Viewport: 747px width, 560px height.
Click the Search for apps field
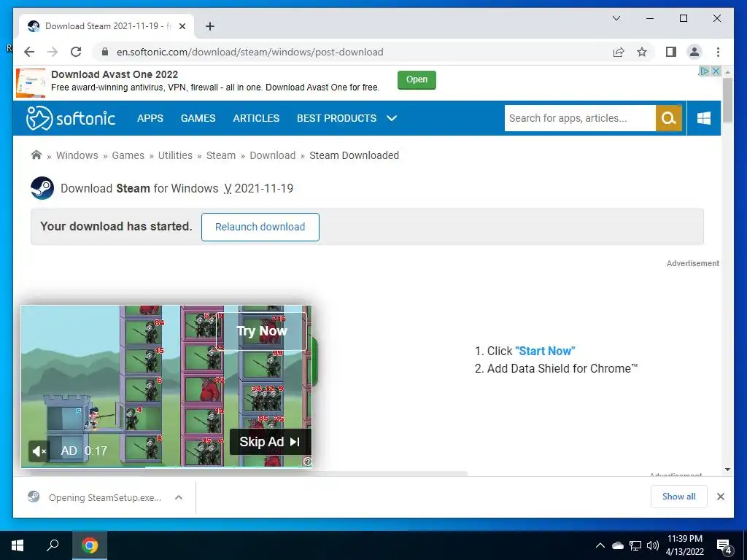(x=580, y=118)
